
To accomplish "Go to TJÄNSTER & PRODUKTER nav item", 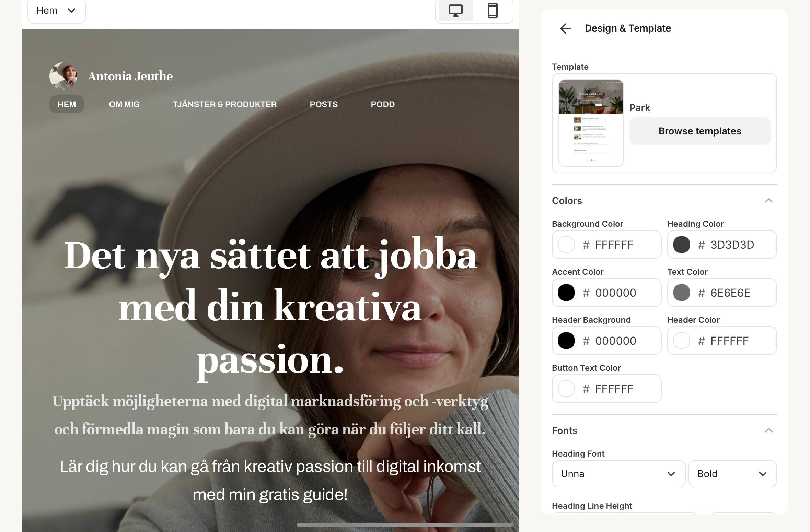I will pyautogui.click(x=224, y=104).
